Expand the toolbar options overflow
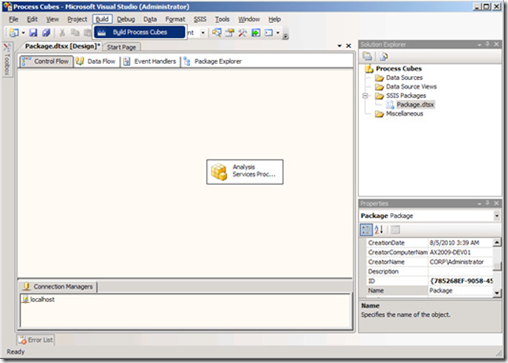Image resolution: width=508 pixels, height=363 pixels. tap(285, 37)
